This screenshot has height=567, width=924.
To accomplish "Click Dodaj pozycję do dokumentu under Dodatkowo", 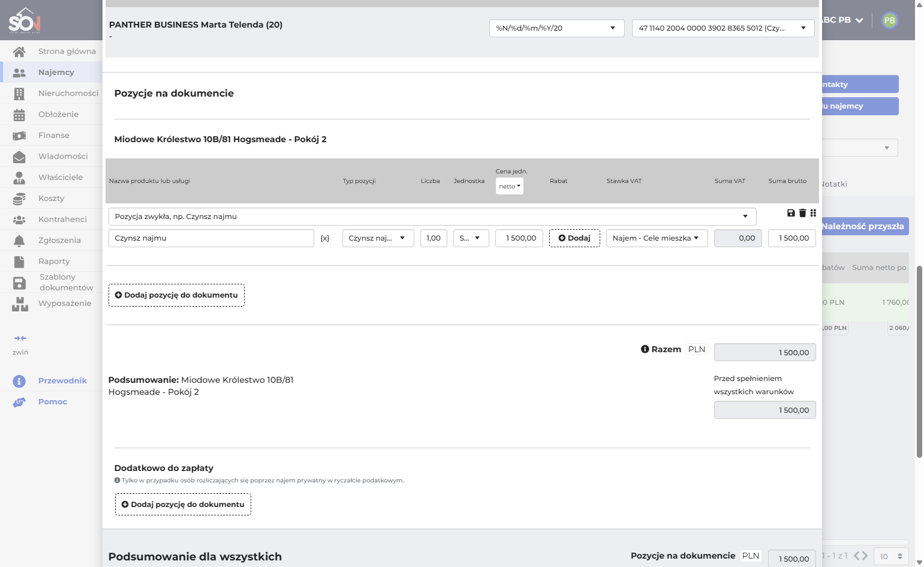I will [183, 505].
